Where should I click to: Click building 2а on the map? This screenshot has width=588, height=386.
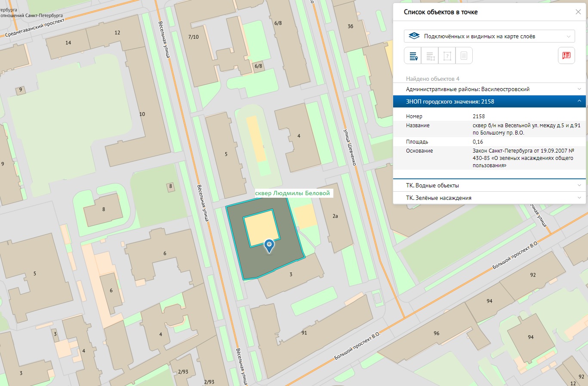335,216
